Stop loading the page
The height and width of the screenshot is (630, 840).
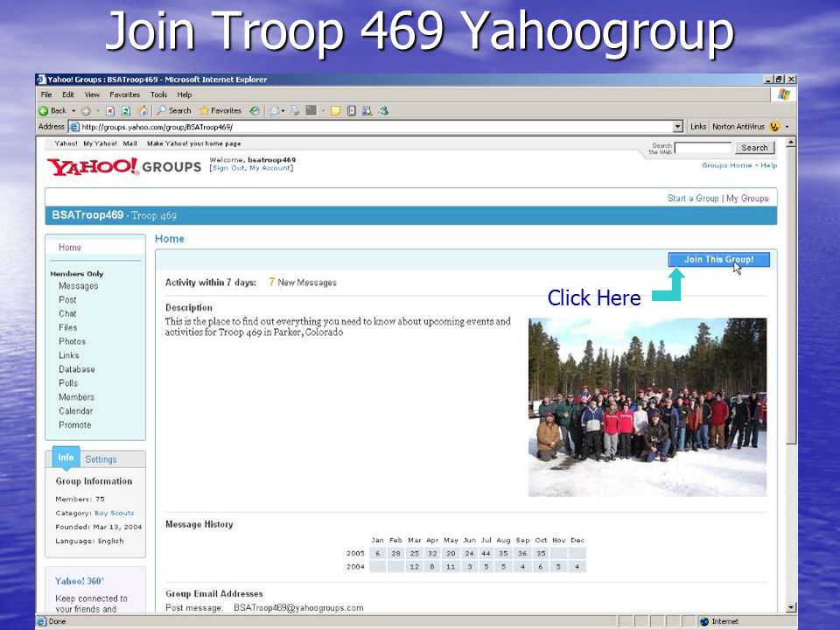coord(110,111)
